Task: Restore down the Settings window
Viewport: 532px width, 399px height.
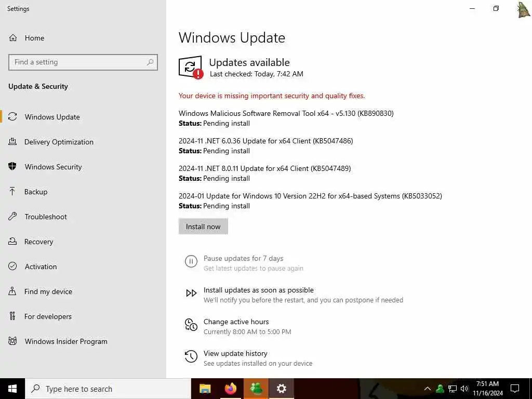Action: tap(496, 8)
